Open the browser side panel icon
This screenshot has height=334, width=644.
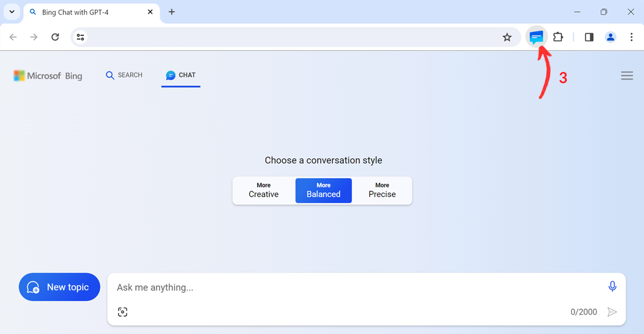click(589, 37)
